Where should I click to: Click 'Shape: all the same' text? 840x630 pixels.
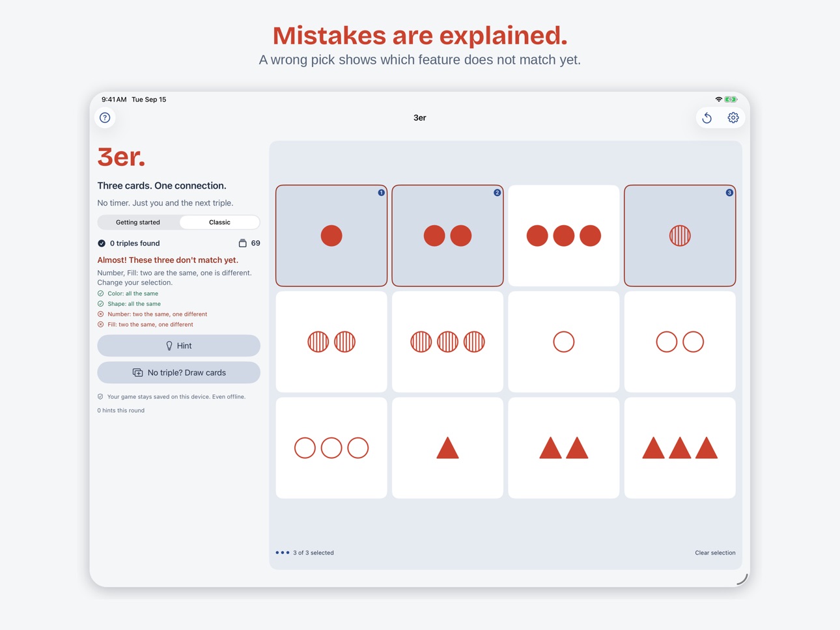[134, 304]
